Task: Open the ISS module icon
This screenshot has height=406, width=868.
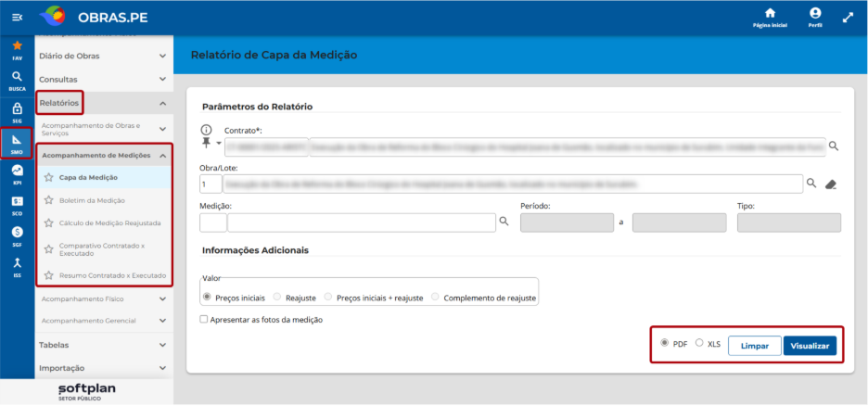Action: pyautogui.click(x=18, y=267)
